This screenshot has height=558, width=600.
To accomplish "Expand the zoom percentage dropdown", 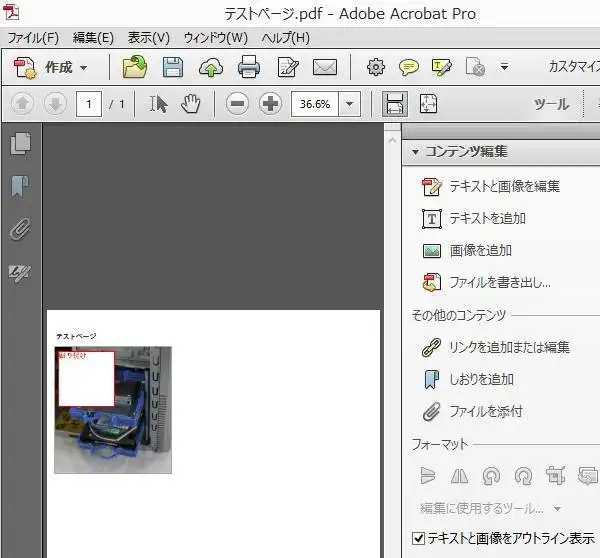I will click(349, 104).
